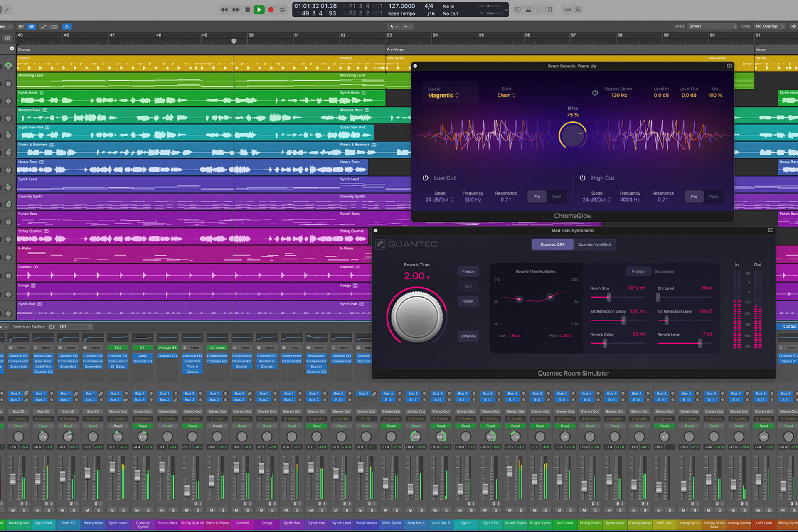Toggle the High Cut power button
This screenshot has height=532, width=798.
[582, 178]
